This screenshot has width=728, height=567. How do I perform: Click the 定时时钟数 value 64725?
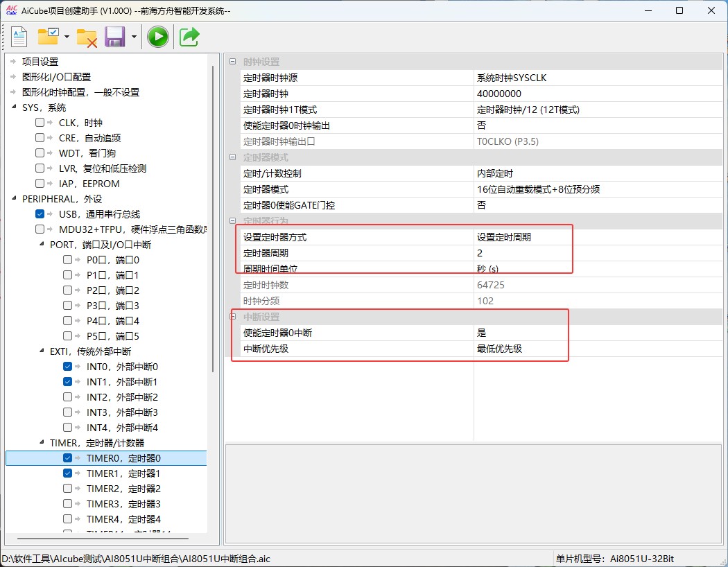[598, 285]
